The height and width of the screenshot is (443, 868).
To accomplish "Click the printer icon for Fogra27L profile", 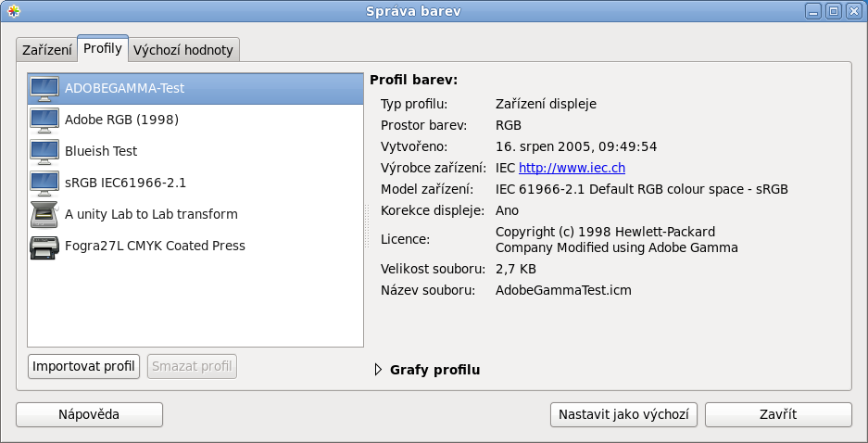I will (44, 247).
